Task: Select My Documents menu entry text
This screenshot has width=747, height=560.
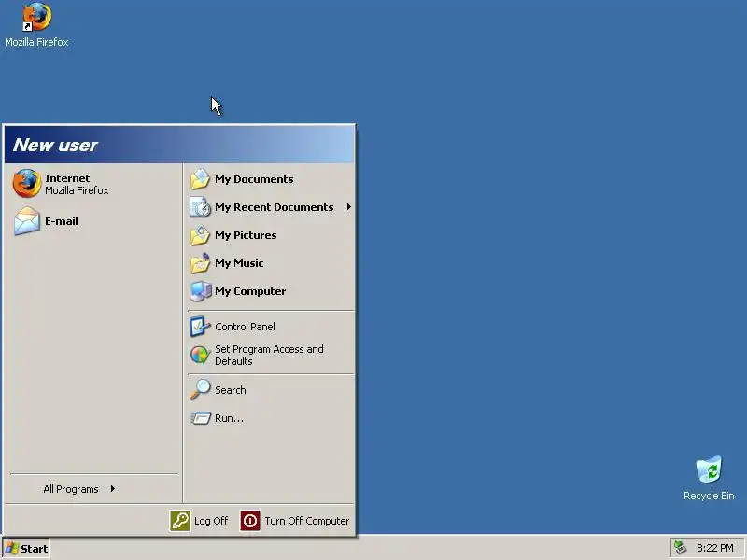Action: [254, 179]
